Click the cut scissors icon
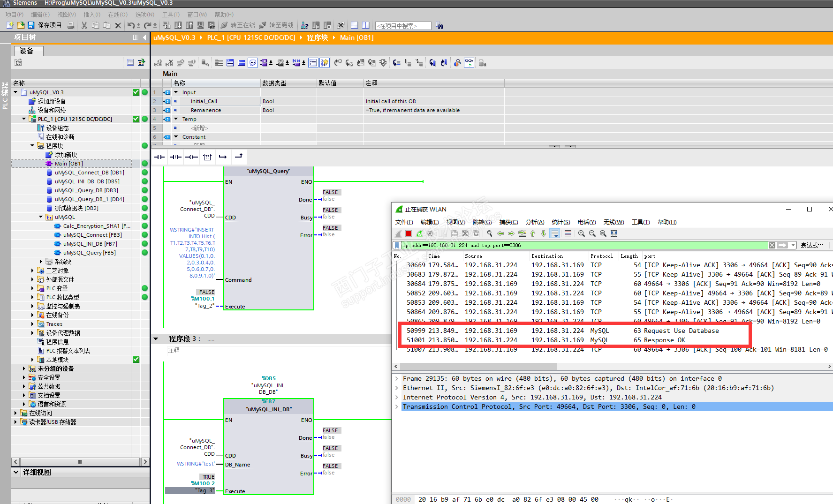 84,25
